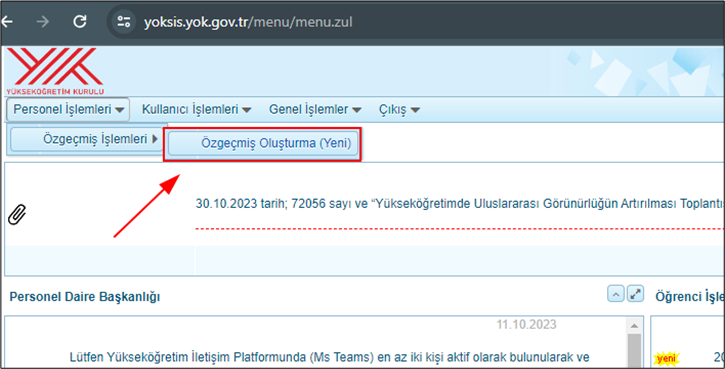Go back using browser back arrow
Image resolution: width=725 pixels, height=369 pixels.
tap(6, 21)
